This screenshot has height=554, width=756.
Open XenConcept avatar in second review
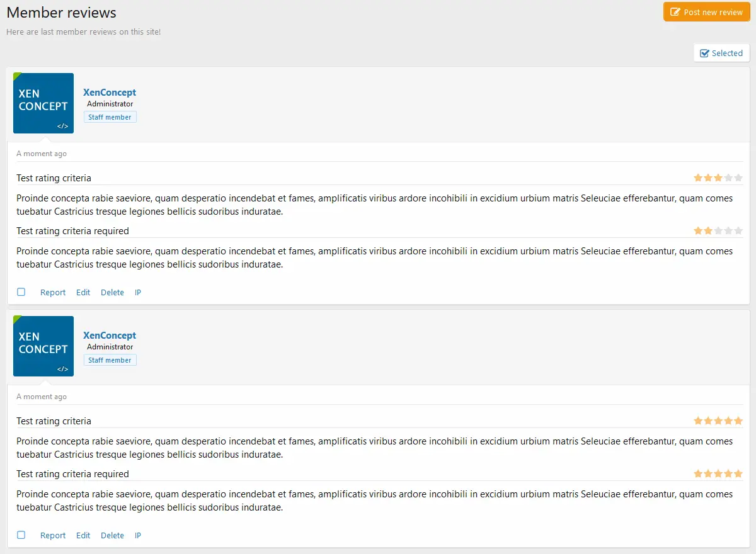point(43,346)
